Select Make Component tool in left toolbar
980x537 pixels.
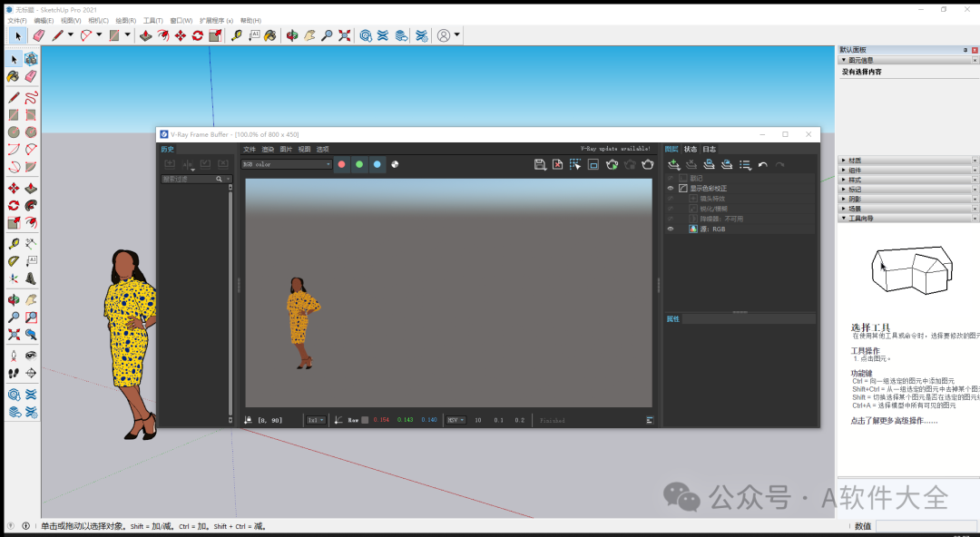click(31, 59)
